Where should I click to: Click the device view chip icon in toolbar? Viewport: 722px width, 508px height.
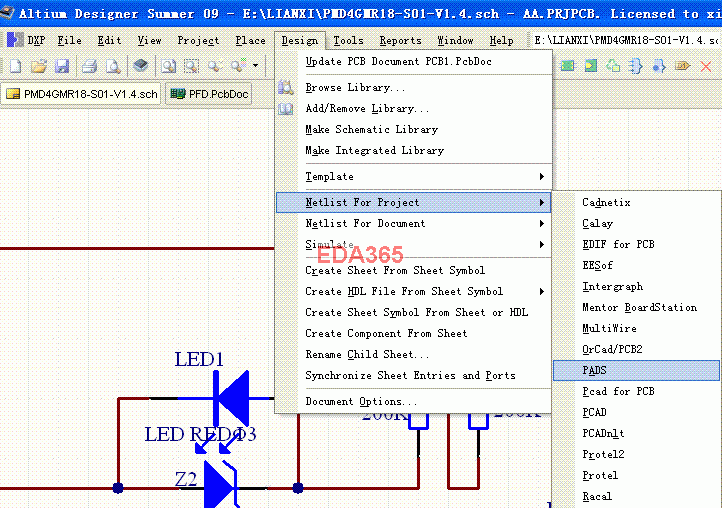(140, 66)
